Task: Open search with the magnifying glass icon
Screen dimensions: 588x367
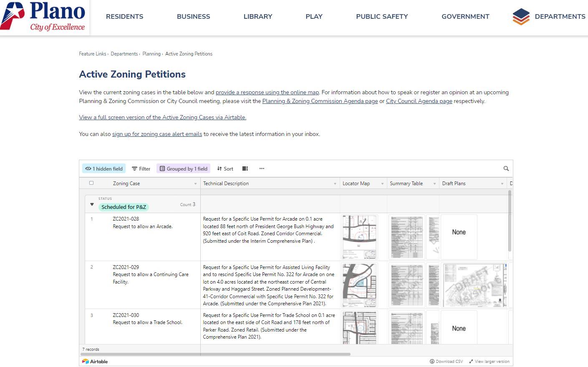Action: (506, 168)
